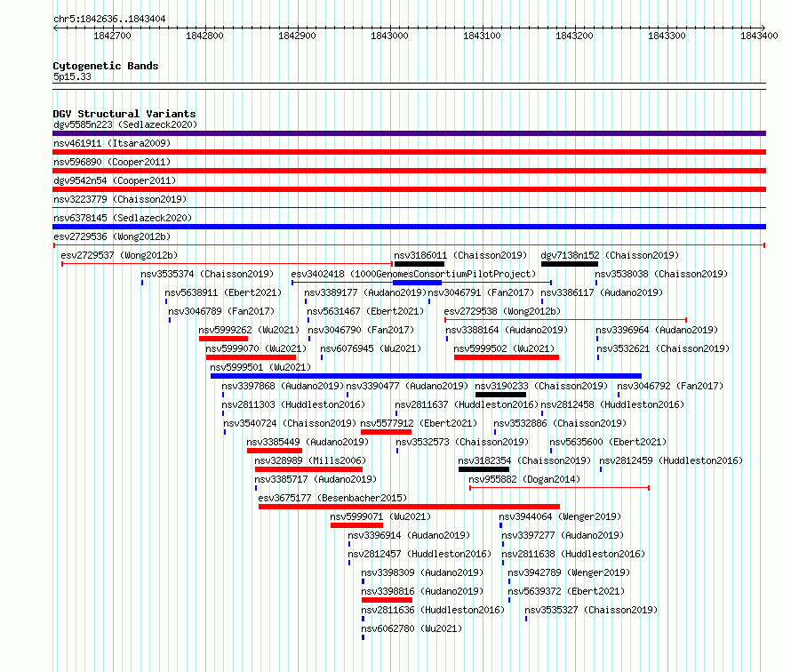Select nsv5999262 (Wu2021) label
Screen dimensions: 791x672
pos(249,330)
